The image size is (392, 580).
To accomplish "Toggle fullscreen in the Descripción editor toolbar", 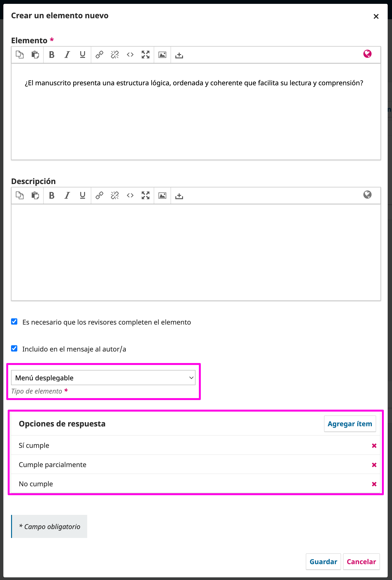I will (x=146, y=195).
